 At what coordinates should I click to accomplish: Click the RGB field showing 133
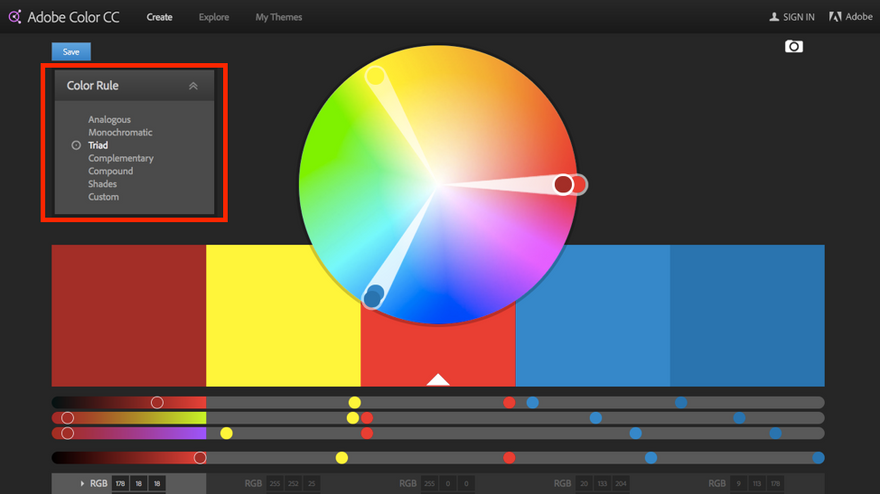(x=602, y=483)
